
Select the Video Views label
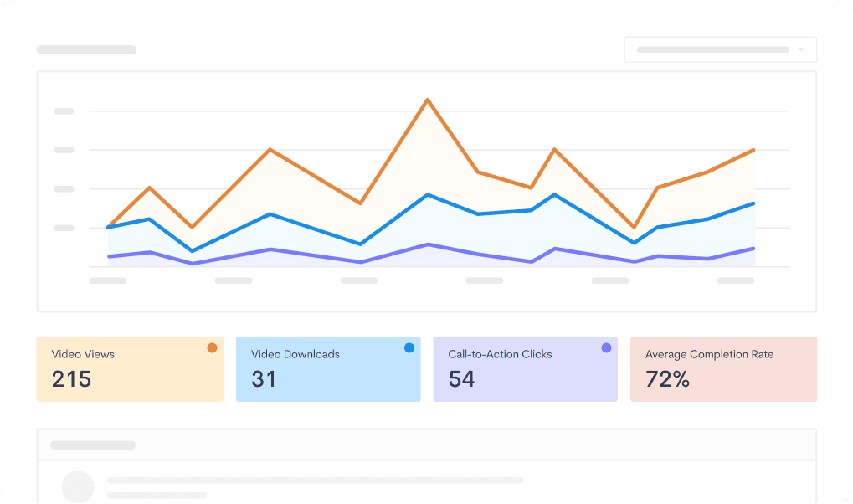[83, 354]
